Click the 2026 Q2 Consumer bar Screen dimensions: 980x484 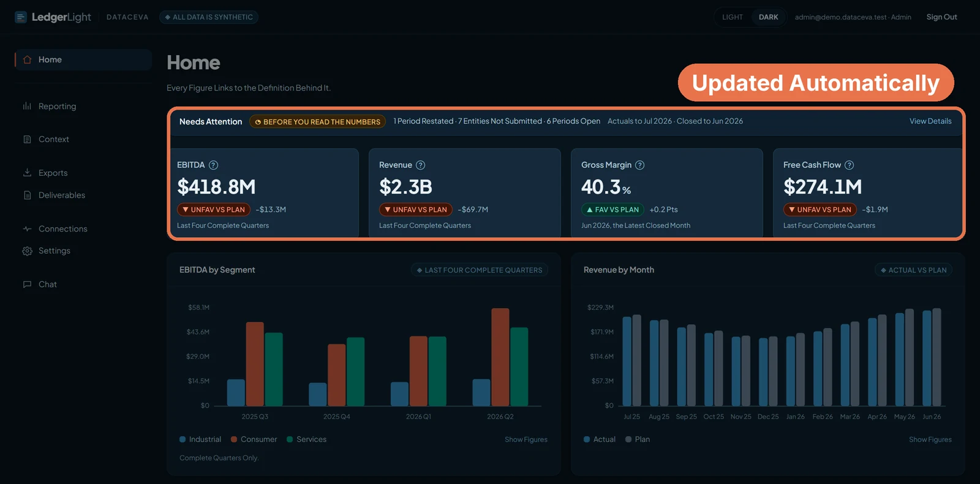(x=500, y=357)
